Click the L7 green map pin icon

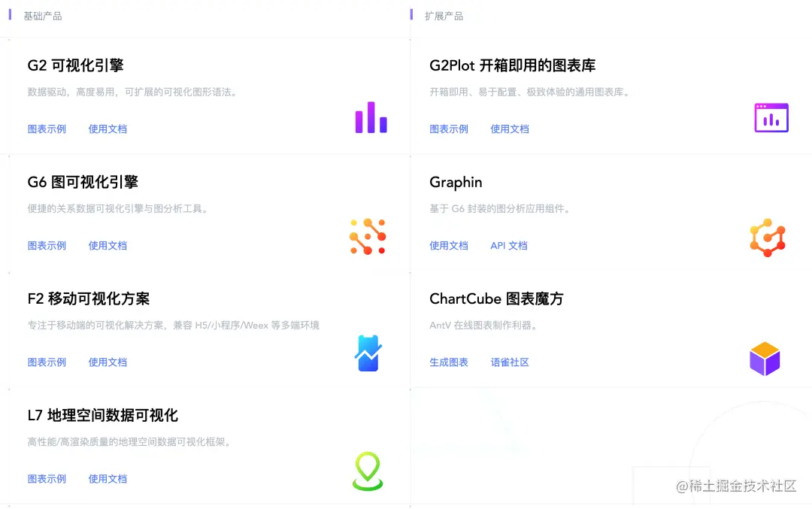368,471
